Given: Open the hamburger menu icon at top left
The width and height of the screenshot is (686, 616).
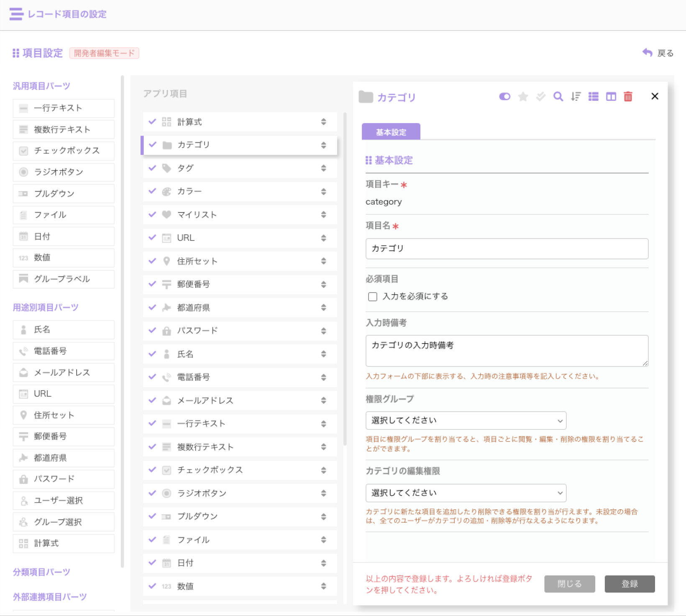Looking at the screenshot, I should pos(16,14).
